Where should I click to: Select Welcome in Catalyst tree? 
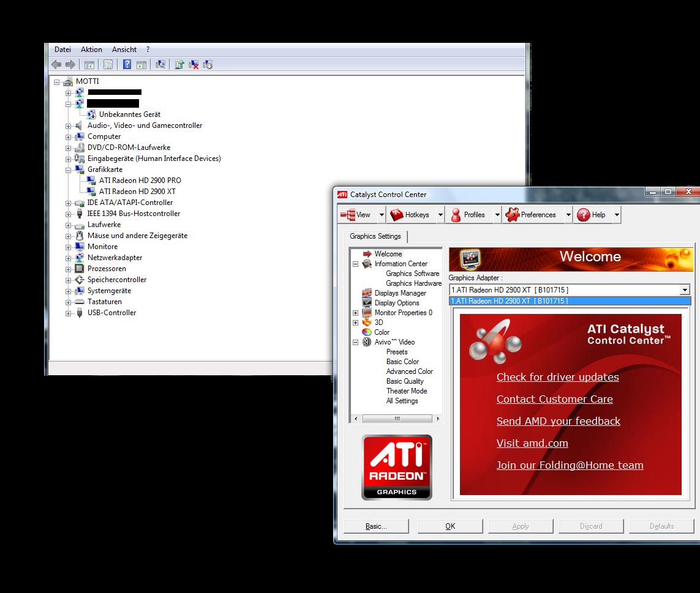pyautogui.click(x=388, y=254)
